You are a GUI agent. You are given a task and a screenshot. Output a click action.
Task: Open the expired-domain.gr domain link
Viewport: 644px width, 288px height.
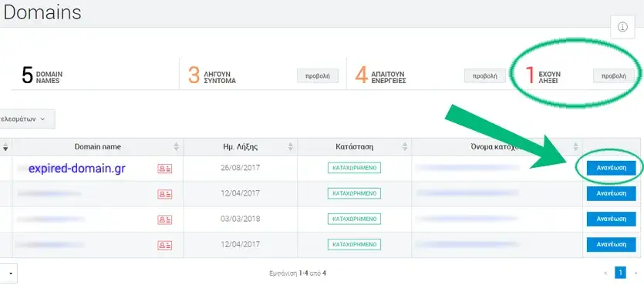(77, 168)
